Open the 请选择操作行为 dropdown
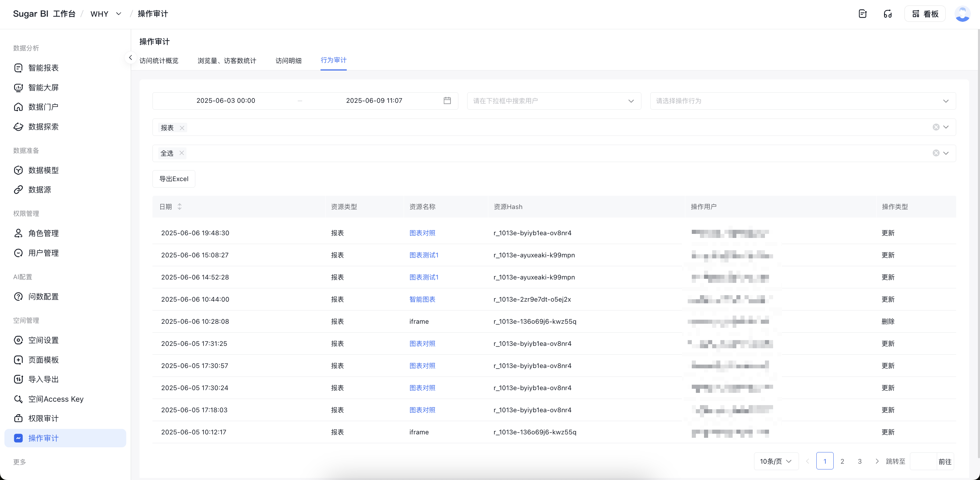980x480 pixels. (x=803, y=101)
